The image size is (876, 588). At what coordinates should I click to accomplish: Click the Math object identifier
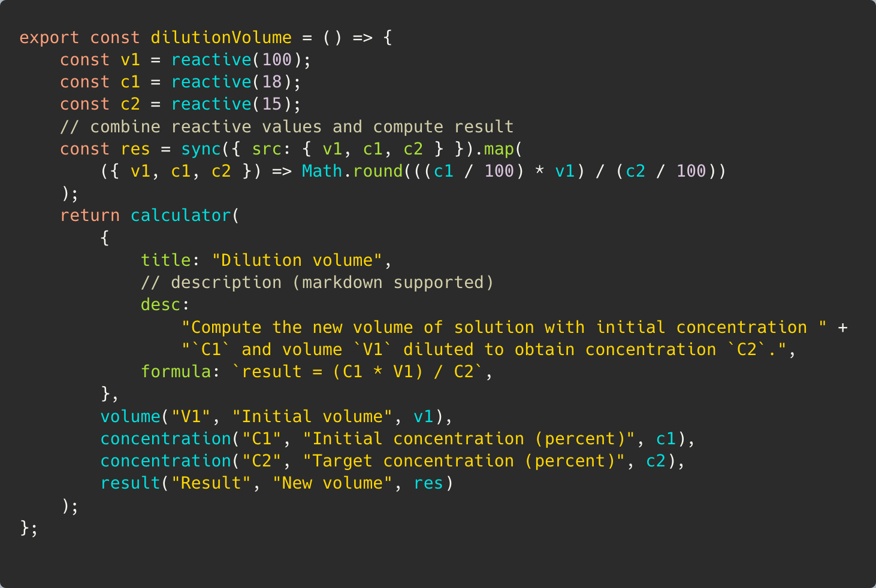(322, 171)
